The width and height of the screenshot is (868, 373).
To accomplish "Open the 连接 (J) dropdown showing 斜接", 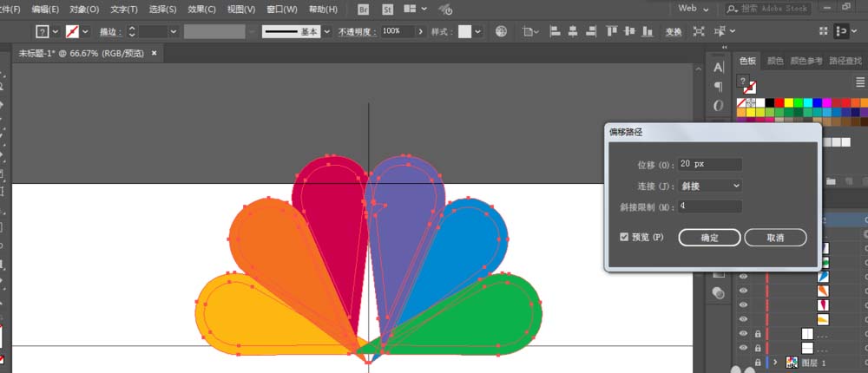I will tap(710, 186).
